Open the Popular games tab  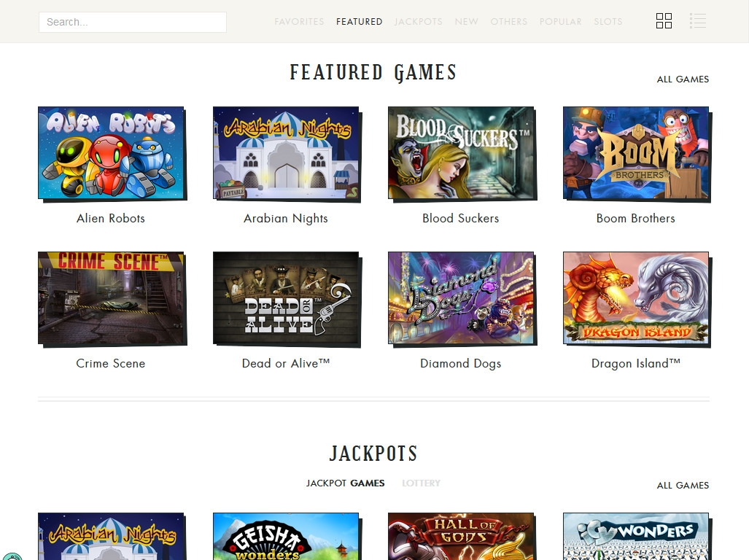[560, 22]
